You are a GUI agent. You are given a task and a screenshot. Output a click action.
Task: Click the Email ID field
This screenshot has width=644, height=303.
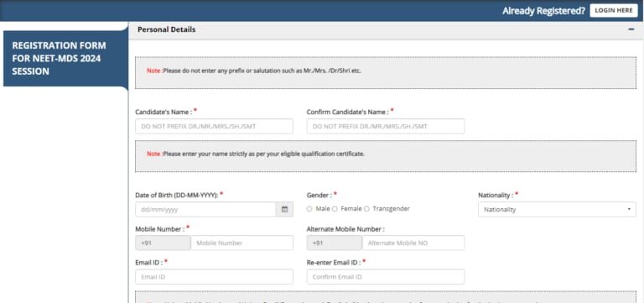(214, 277)
